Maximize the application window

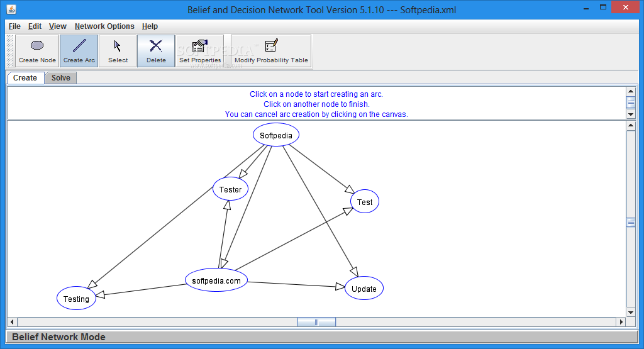tap(603, 8)
